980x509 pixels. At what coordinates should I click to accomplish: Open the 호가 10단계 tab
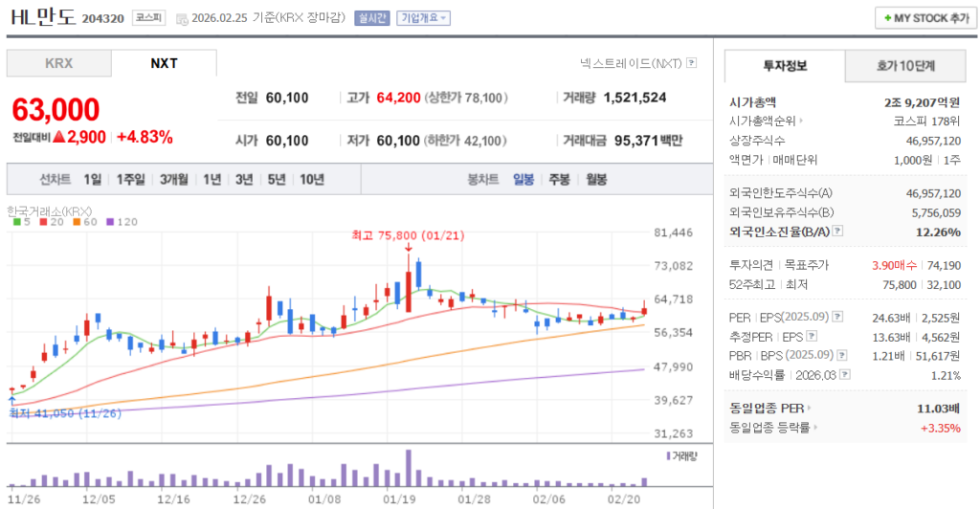(x=905, y=65)
